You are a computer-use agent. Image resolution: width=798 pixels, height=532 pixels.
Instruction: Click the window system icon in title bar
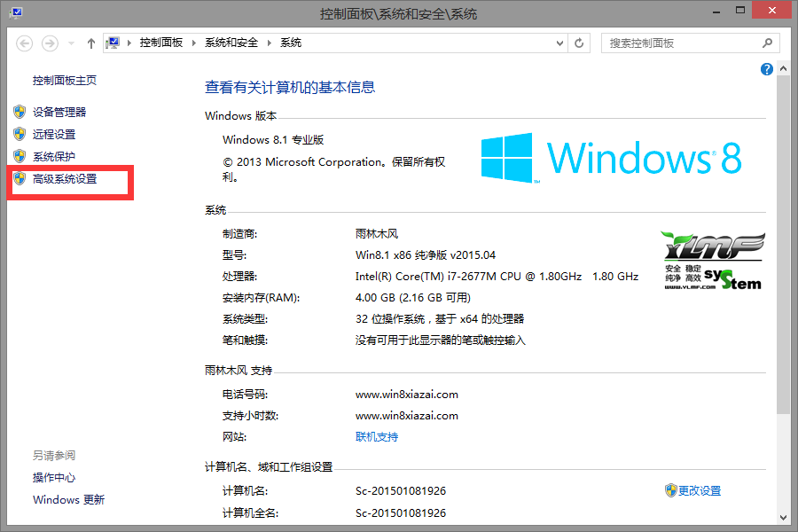(16, 12)
